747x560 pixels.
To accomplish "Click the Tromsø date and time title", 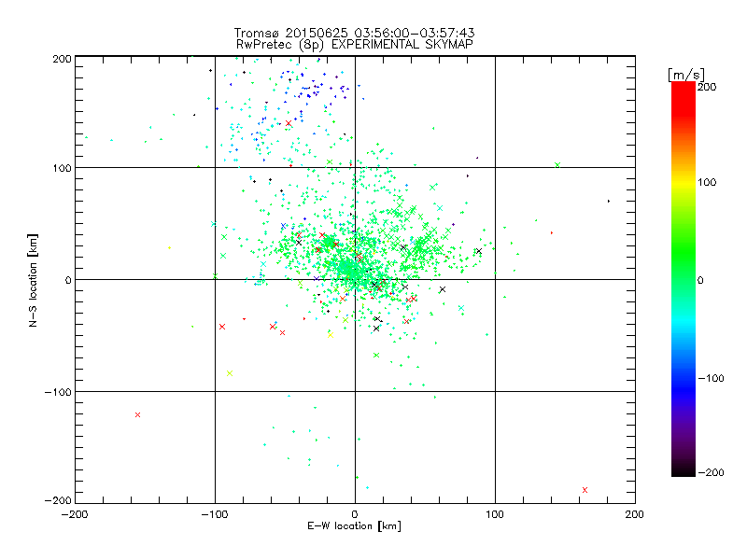I will click(x=354, y=33).
